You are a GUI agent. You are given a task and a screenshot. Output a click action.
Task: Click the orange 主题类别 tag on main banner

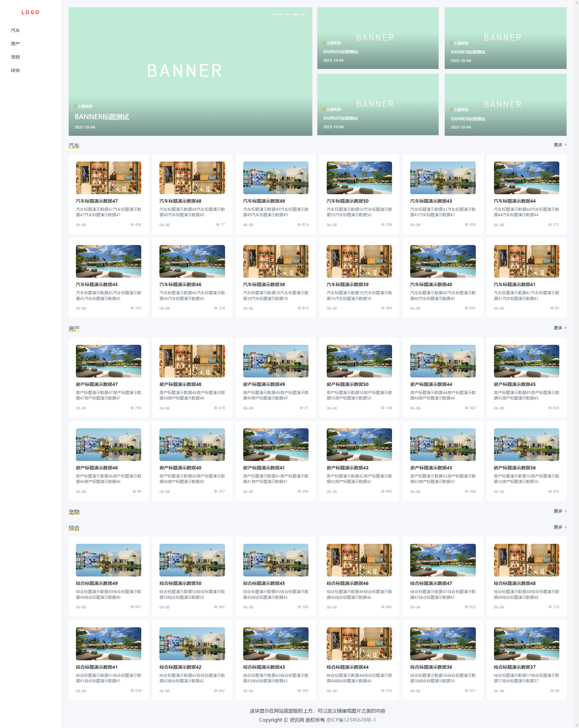84,106
